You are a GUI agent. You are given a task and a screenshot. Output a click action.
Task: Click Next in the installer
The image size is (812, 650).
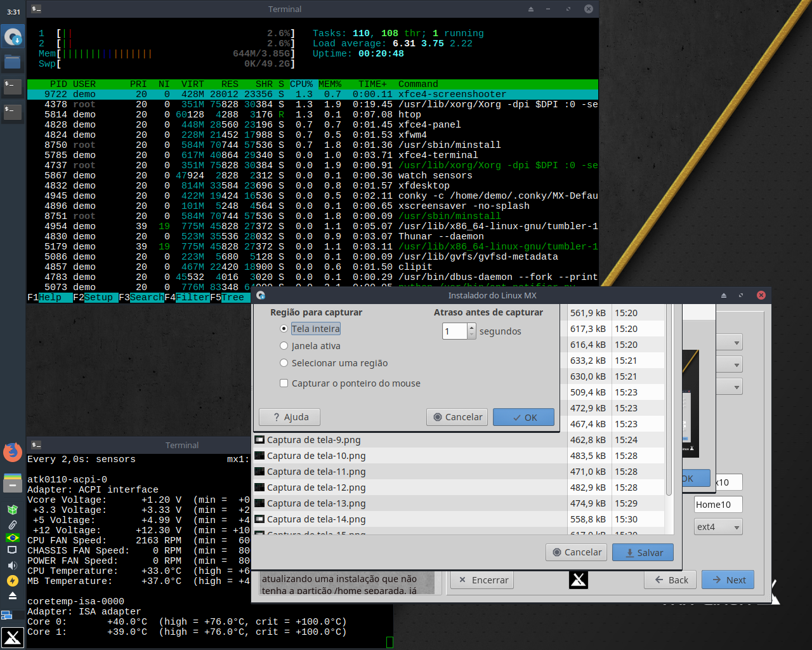728,580
